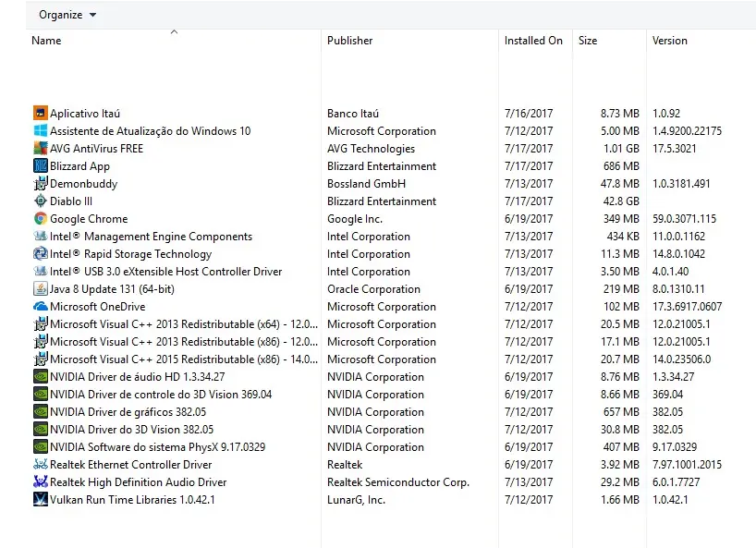Select 'Java 8 Update 131 (64-bit)' name
This screenshot has height=548, width=756.
(113, 289)
